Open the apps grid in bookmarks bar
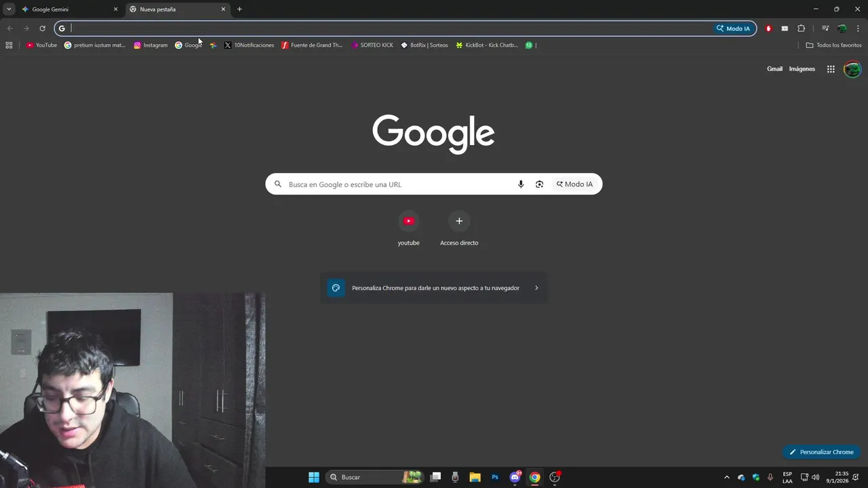 click(x=9, y=45)
